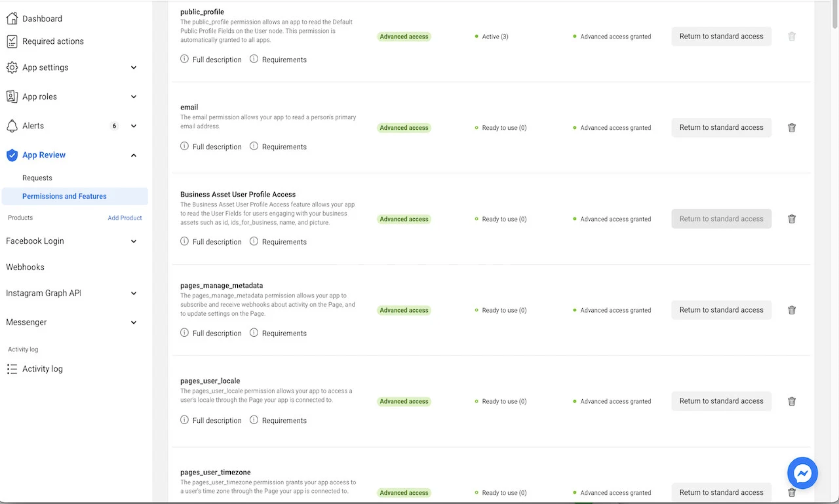Open Webhooks in the sidebar
Screen dimensions: 839x504
pos(25,267)
